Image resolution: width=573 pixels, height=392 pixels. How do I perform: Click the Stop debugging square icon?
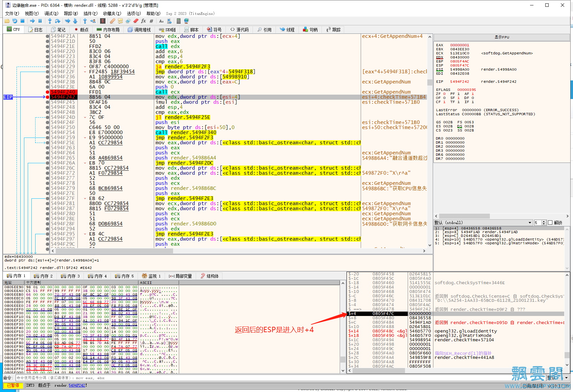[22, 21]
